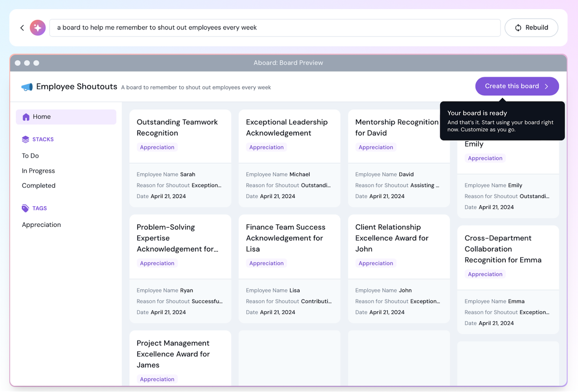
Task: Click the Stacks layers icon in sidebar
Action: [26, 140]
